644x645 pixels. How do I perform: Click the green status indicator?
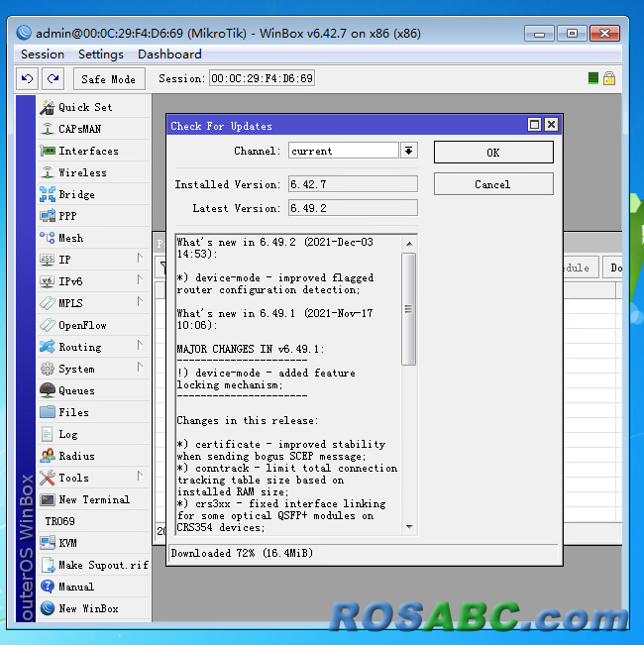(593, 78)
